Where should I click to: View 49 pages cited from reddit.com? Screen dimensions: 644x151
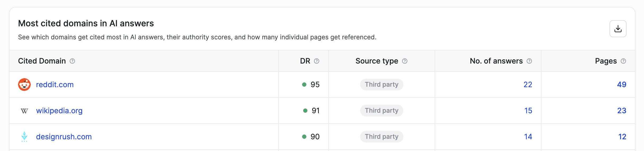pos(622,85)
